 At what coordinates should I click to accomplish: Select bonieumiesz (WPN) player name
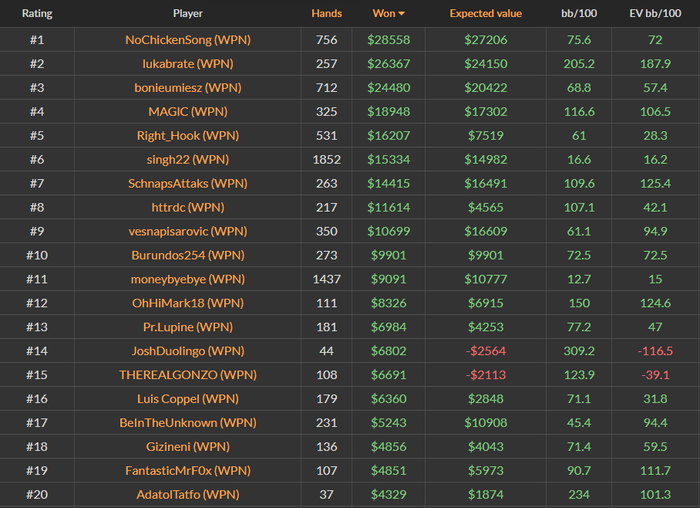[x=187, y=88]
